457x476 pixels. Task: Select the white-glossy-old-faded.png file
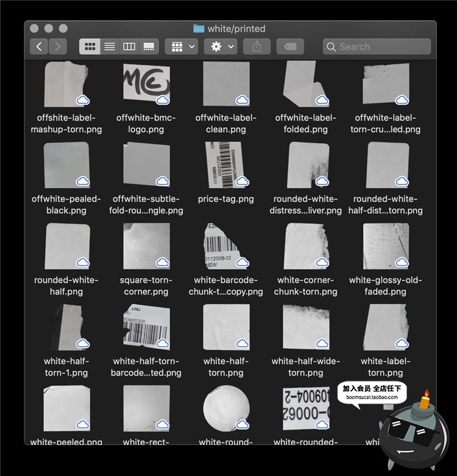point(385,245)
